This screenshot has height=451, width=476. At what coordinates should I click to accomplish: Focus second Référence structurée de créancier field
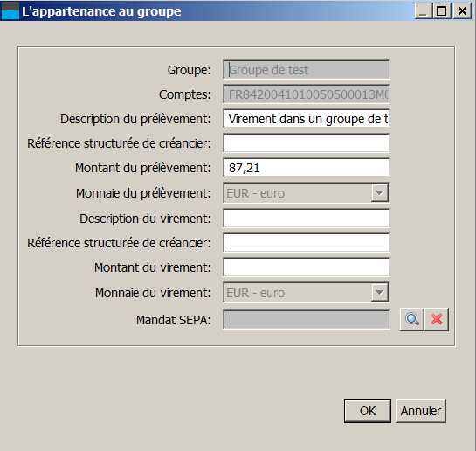tap(307, 243)
